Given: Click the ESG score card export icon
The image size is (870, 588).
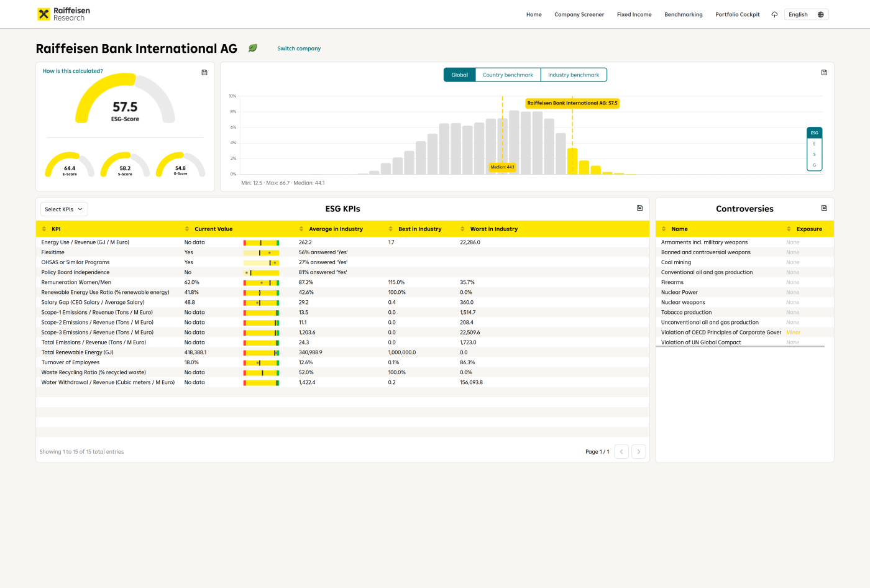Looking at the screenshot, I should coord(204,73).
